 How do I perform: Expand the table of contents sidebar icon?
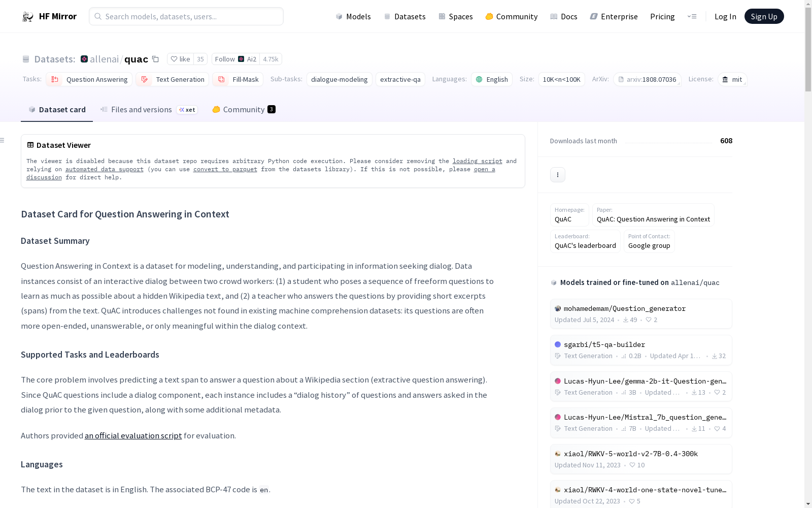click(x=3, y=141)
